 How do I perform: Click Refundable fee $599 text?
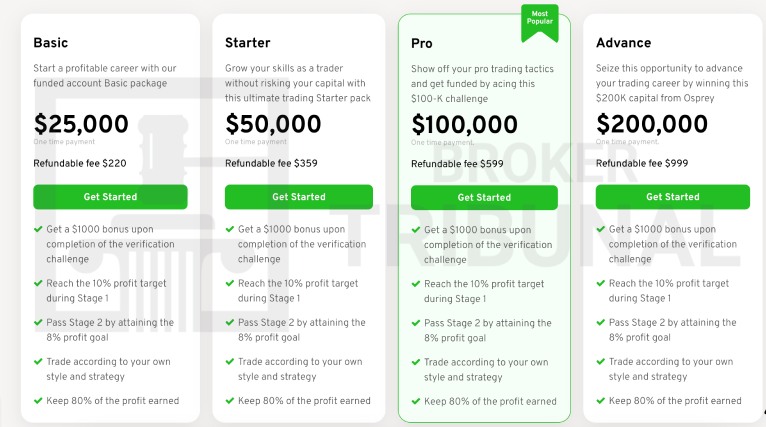point(457,164)
